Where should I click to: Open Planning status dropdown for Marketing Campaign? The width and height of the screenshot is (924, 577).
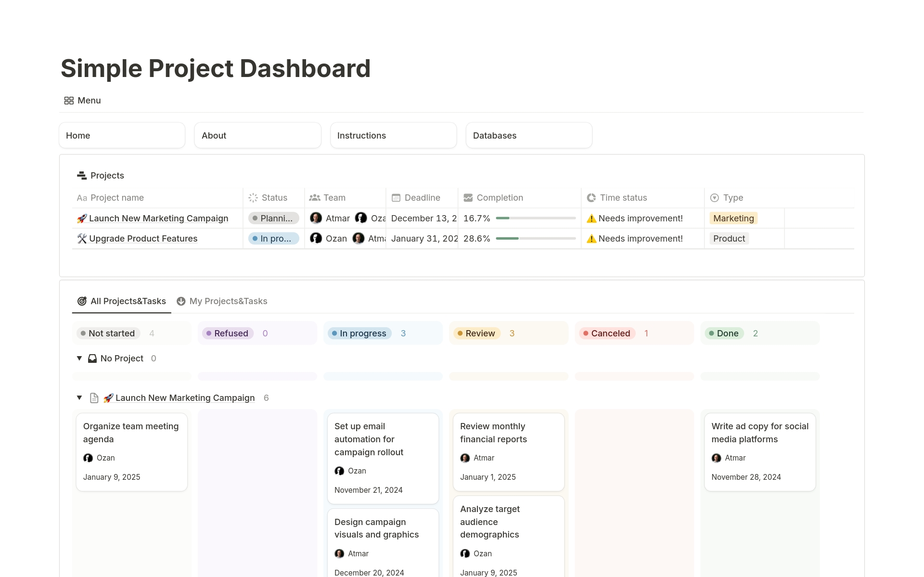[x=273, y=218]
